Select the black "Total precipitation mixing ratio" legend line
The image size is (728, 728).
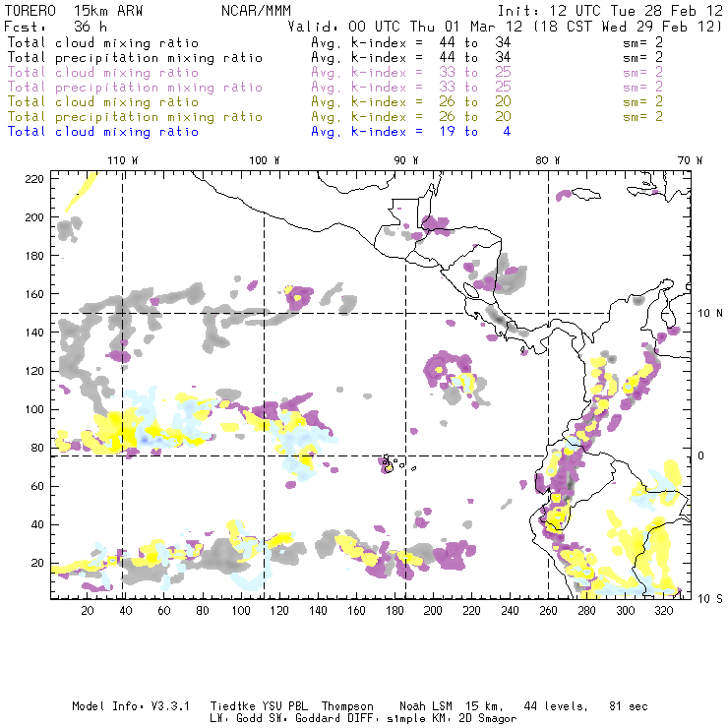135,58
